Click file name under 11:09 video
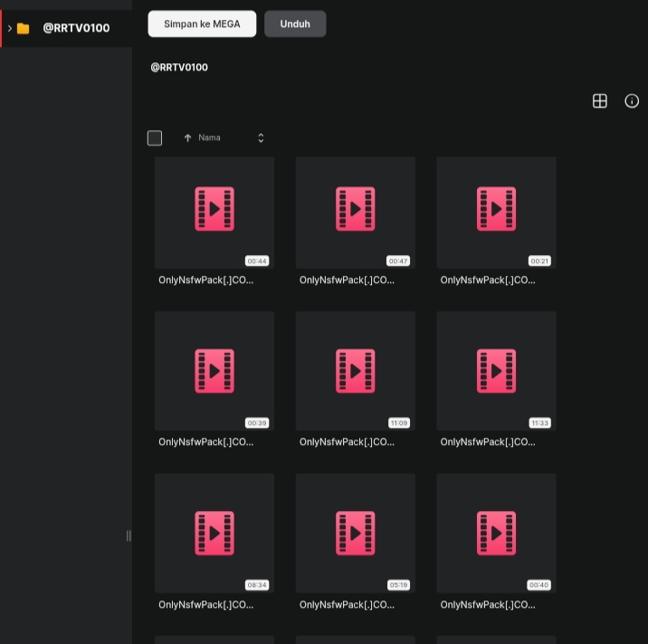648x644 pixels. tap(347, 442)
